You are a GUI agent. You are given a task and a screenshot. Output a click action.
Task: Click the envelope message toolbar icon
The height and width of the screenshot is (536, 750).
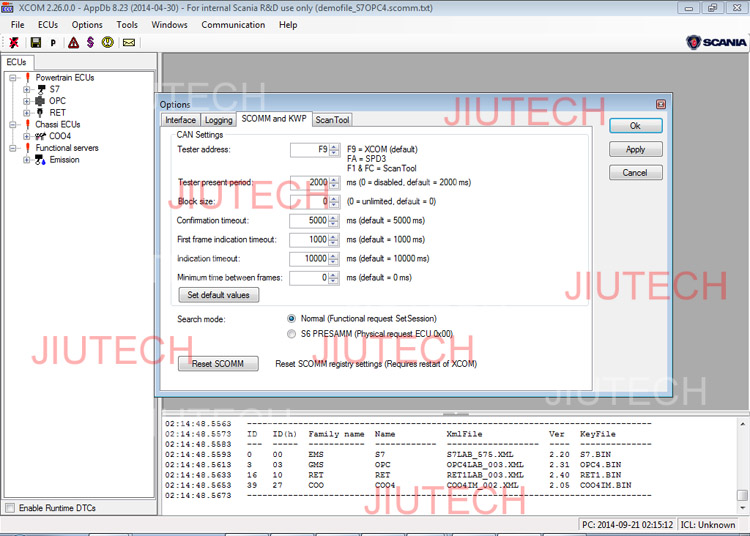point(129,43)
